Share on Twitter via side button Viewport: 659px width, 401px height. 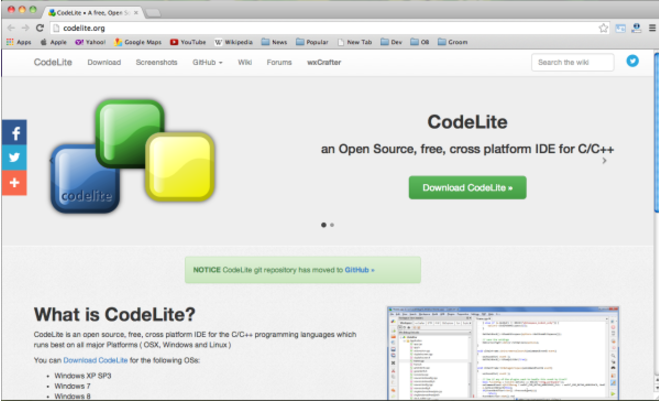[14, 158]
